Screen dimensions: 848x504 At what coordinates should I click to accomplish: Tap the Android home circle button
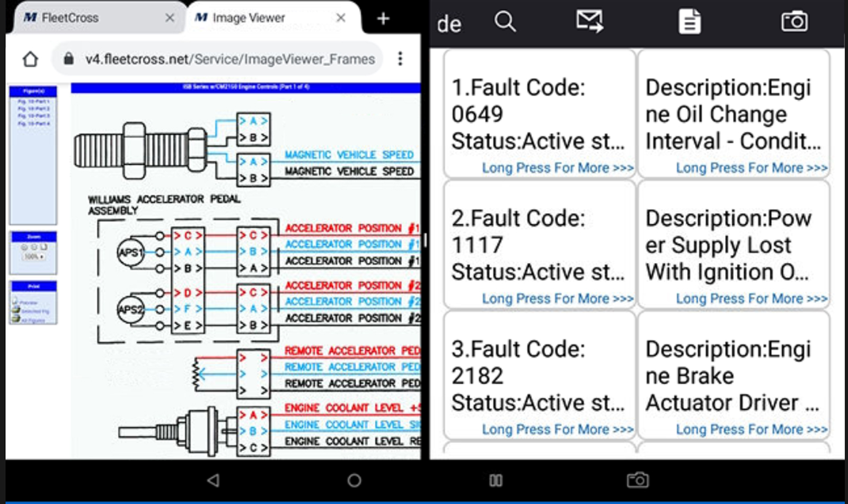[354, 481]
